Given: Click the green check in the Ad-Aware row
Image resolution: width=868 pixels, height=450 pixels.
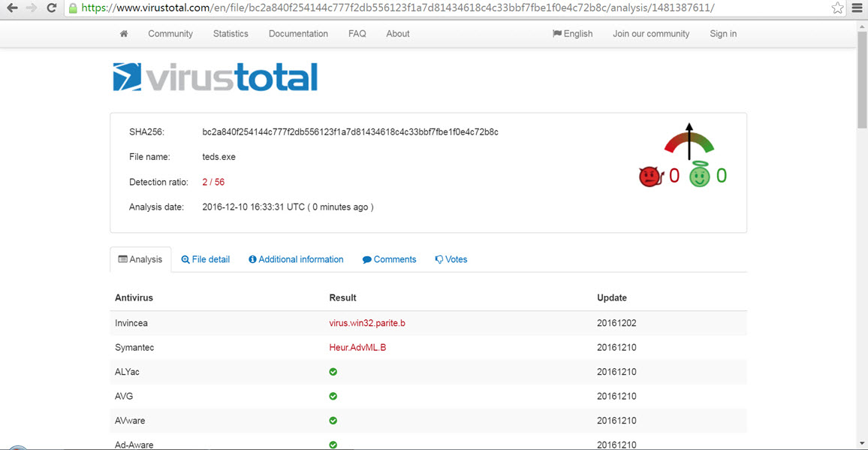Looking at the screenshot, I should 333,445.
